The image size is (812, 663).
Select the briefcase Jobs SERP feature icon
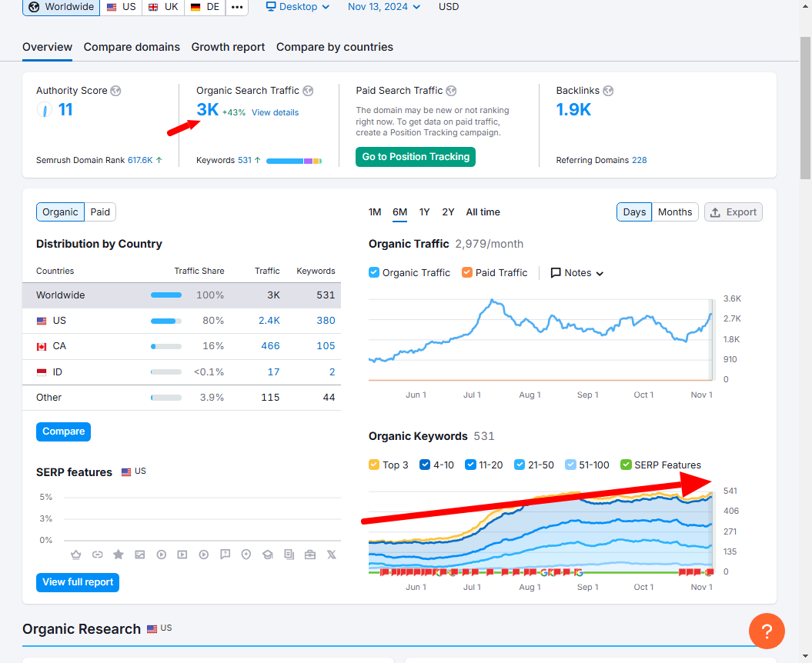[x=310, y=555]
